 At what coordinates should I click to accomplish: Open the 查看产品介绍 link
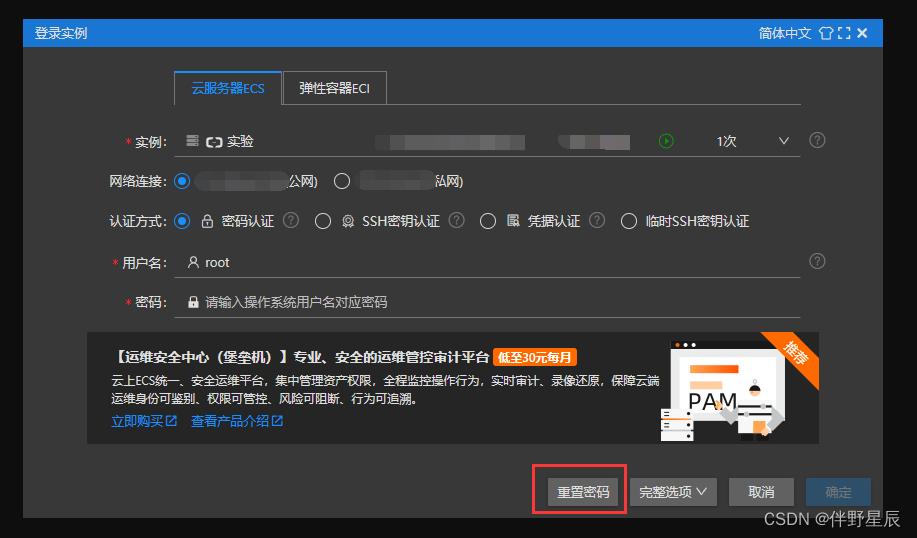237,421
